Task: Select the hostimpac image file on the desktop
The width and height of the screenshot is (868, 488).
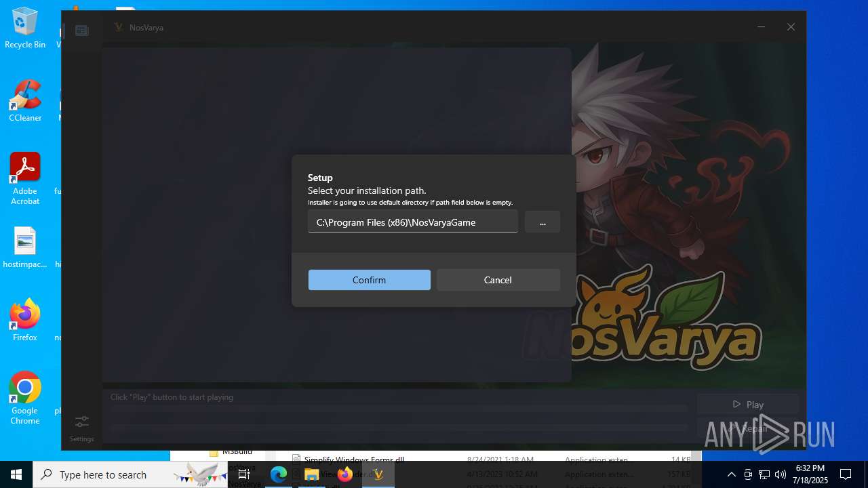Action: pos(25,247)
